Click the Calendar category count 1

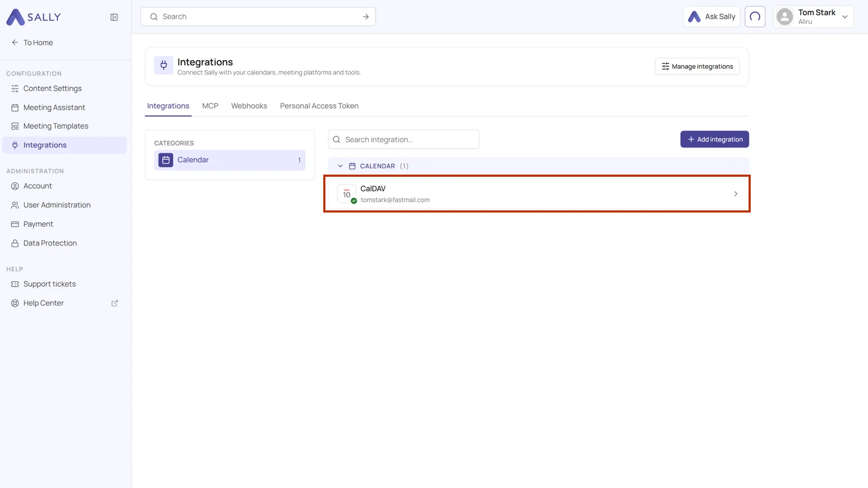(299, 160)
